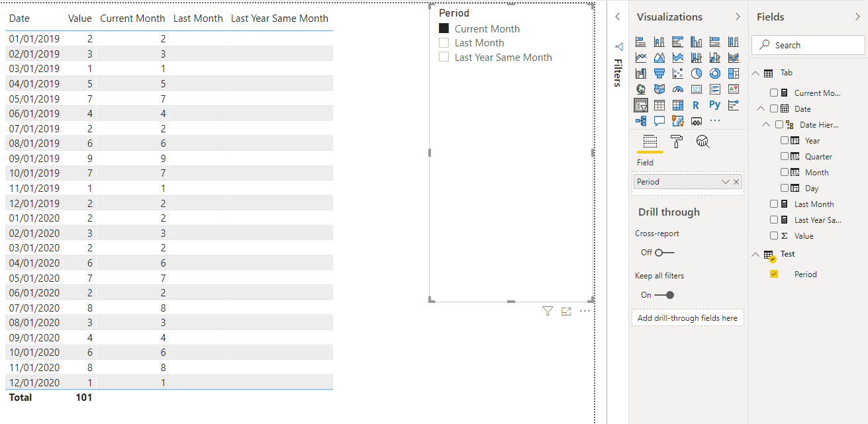The height and width of the screenshot is (424, 868).
Task: Check the Year field checkbox
Action: (x=785, y=140)
